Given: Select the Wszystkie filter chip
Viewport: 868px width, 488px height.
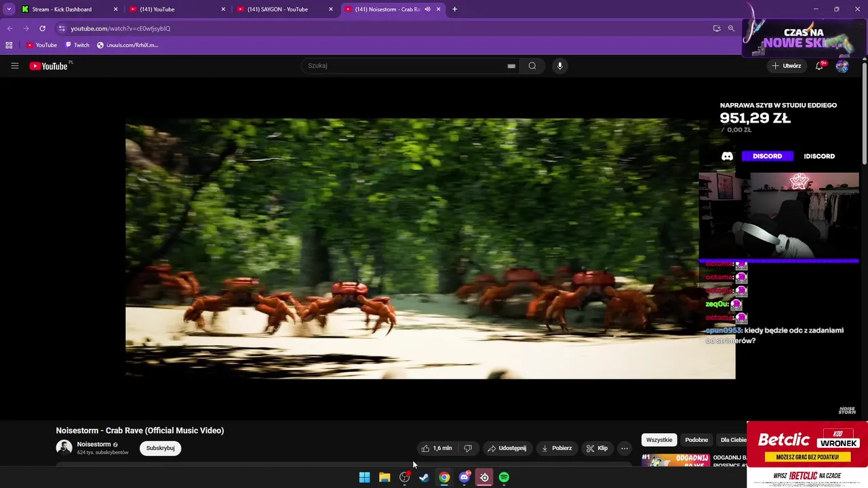Looking at the screenshot, I should pyautogui.click(x=659, y=440).
